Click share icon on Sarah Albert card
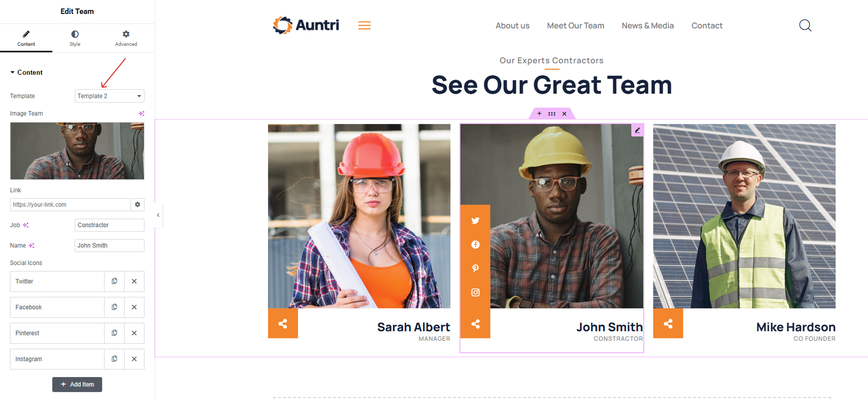This screenshot has width=868, height=399. point(283,324)
